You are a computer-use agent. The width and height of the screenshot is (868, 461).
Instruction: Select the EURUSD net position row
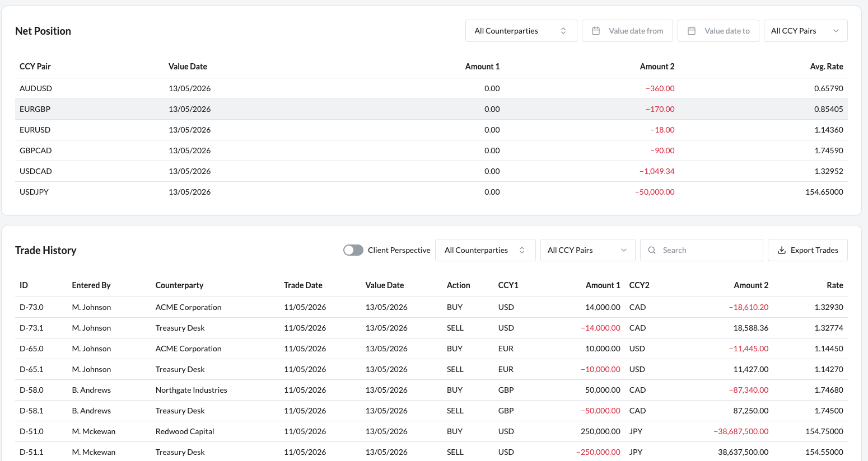pos(431,130)
